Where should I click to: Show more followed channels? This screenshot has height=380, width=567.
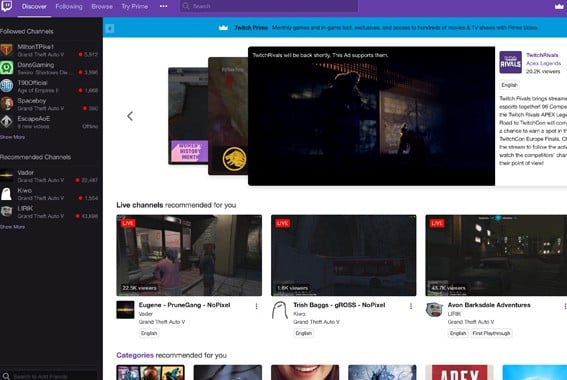12,137
